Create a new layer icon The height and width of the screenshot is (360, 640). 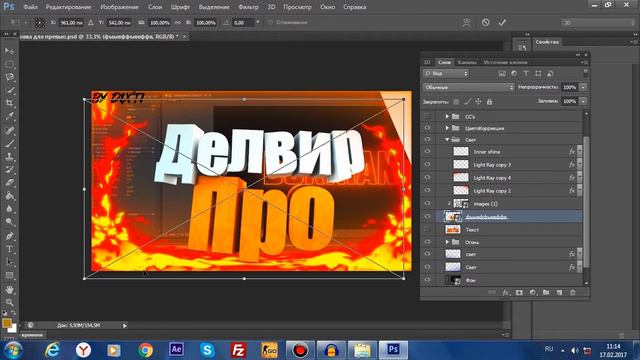coord(559,293)
